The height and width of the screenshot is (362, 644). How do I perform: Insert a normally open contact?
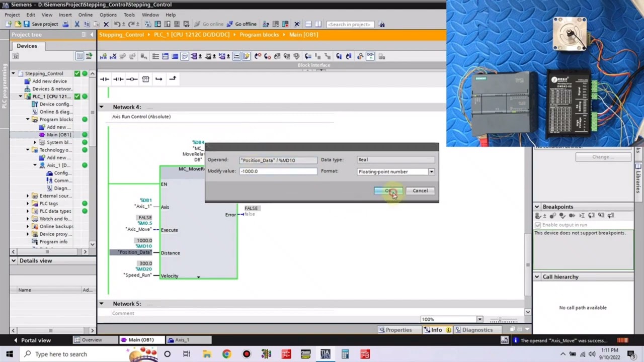pos(105,79)
